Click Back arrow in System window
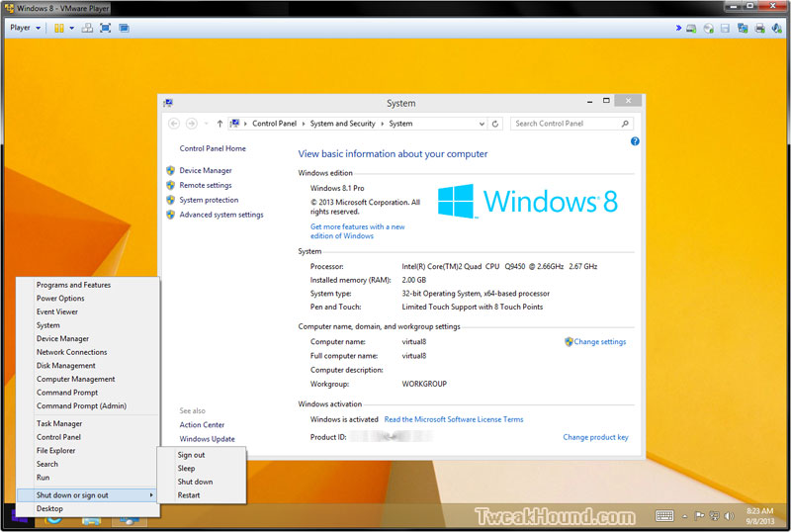Image resolution: width=791 pixels, height=532 pixels. point(174,124)
